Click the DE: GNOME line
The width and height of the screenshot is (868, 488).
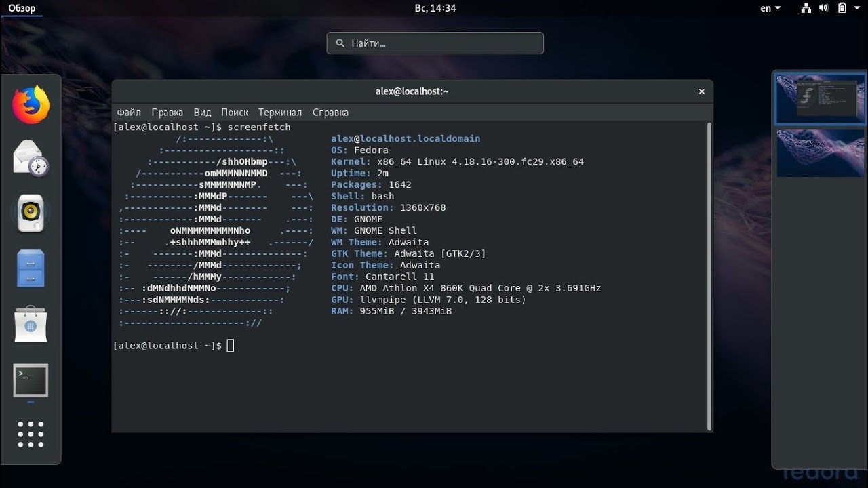point(357,220)
